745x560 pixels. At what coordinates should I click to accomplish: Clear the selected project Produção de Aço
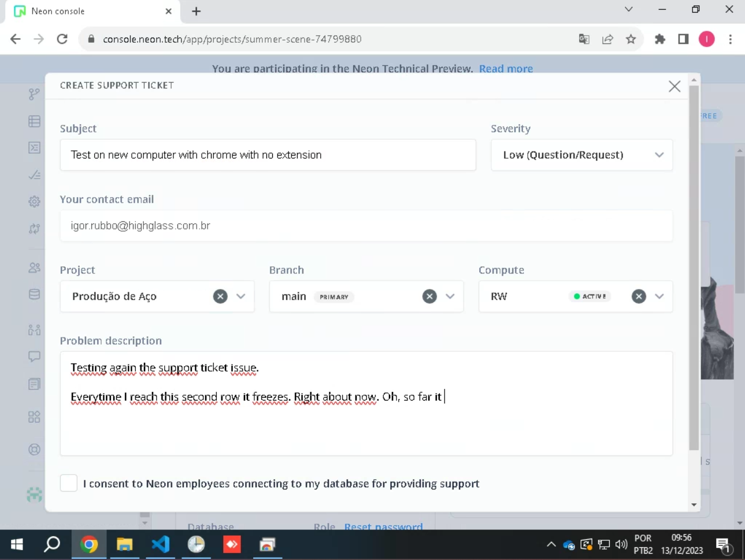220,296
